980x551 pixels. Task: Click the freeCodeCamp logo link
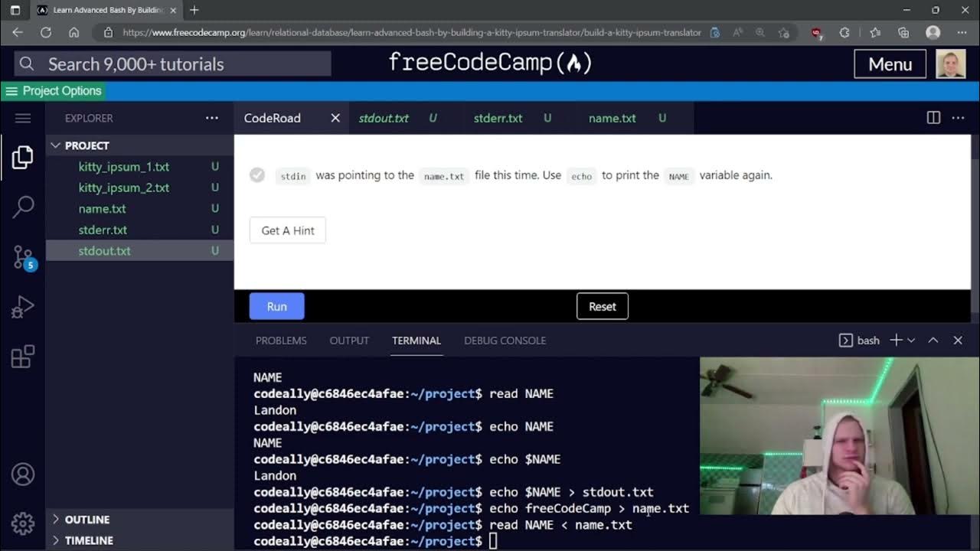[x=490, y=63]
